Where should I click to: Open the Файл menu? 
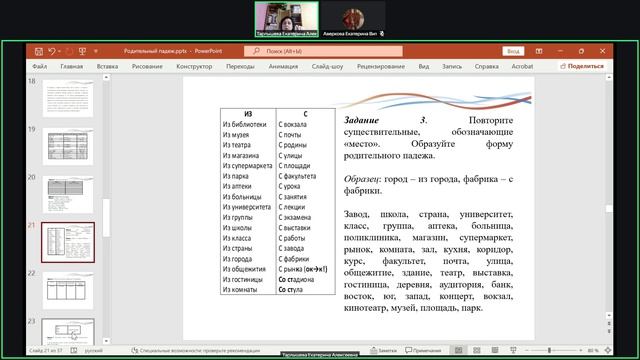40,66
